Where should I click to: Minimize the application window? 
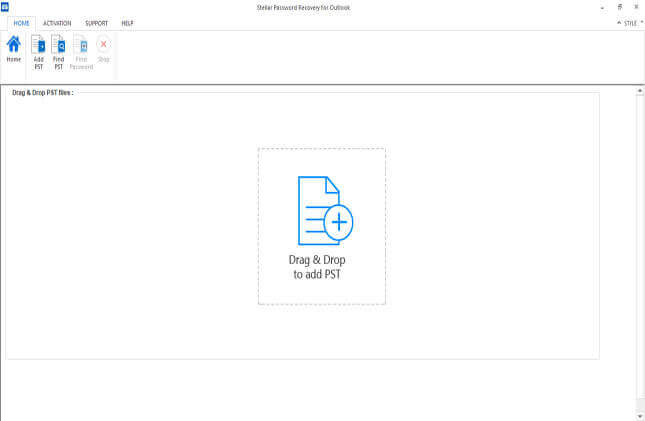[x=602, y=7]
